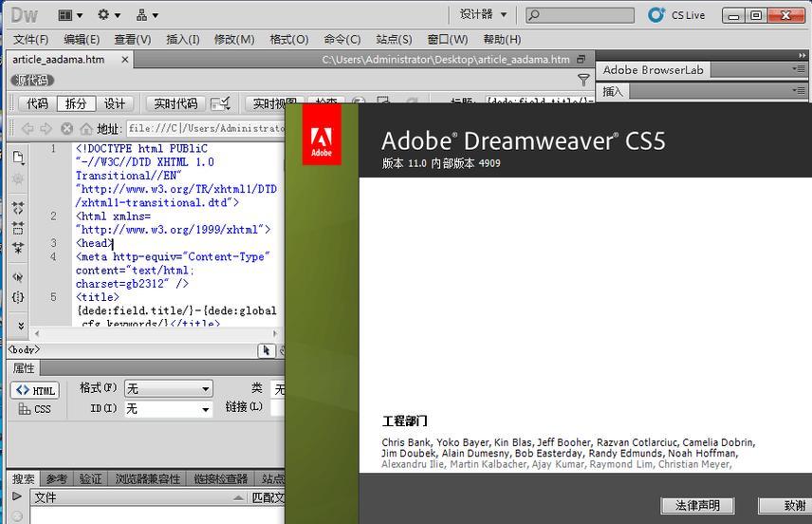
Task: Open the Site (站点) menu
Action: 394,39
